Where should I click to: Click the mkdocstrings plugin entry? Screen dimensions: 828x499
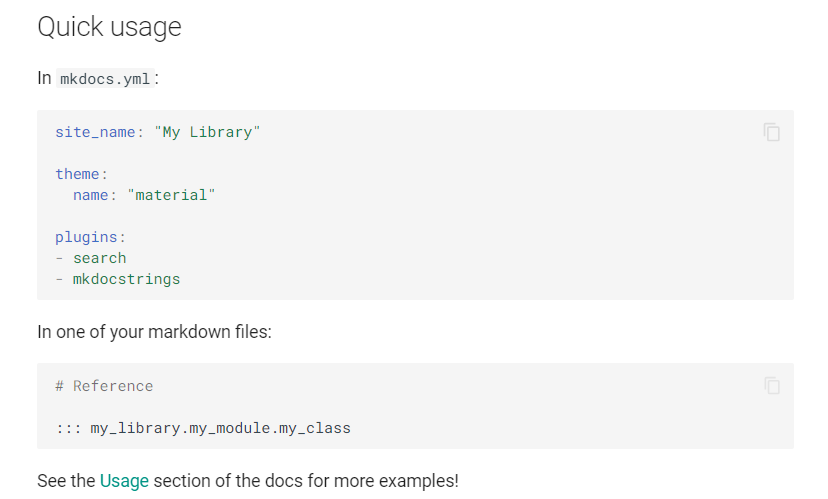[x=127, y=279]
